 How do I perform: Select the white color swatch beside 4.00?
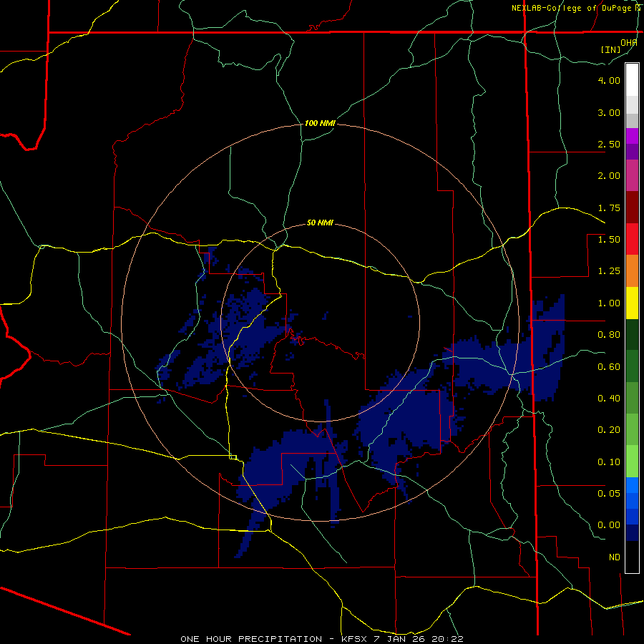point(632,80)
